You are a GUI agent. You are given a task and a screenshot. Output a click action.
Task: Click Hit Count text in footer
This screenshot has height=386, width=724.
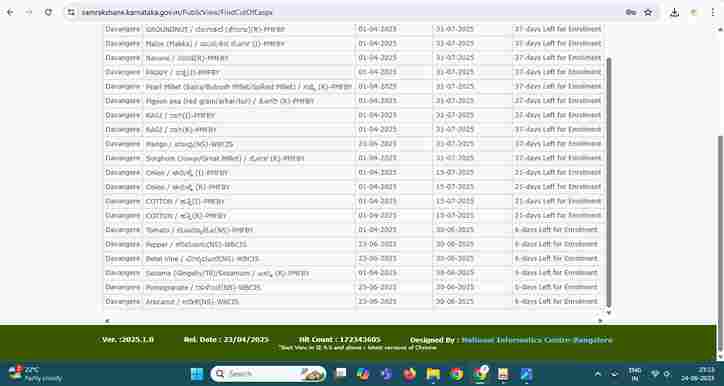[339, 340]
